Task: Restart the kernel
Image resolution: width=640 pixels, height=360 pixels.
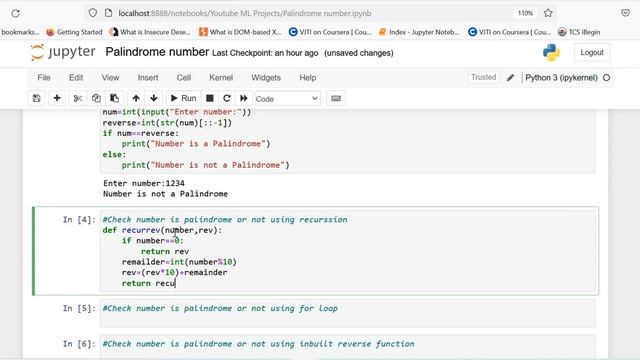Action: (x=227, y=98)
